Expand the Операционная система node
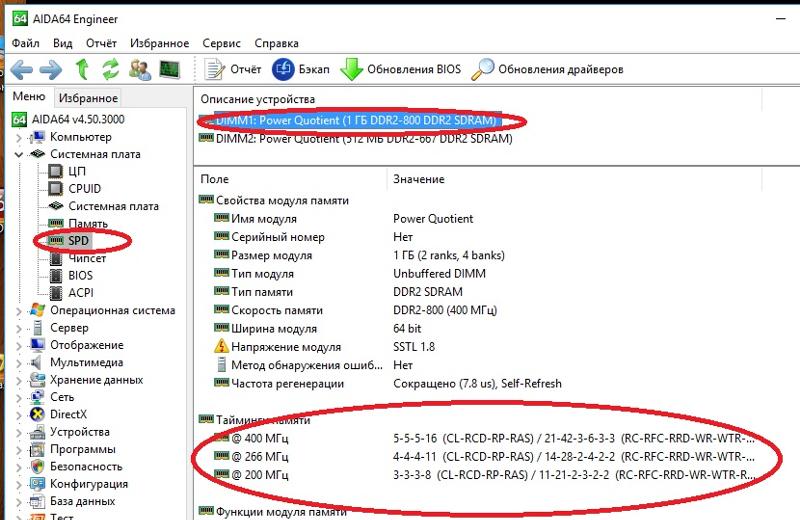 18,311
